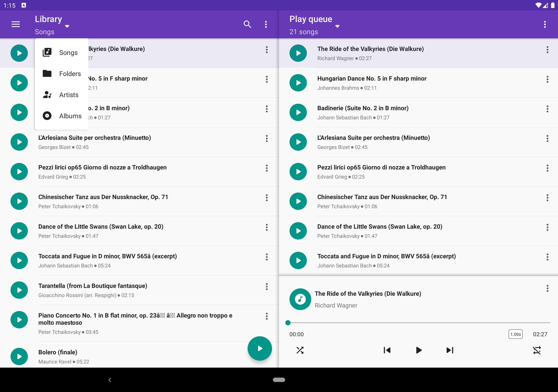This screenshot has width=558, height=392.
Task: Open search in the Library toolbar
Action: pos(247,24)
